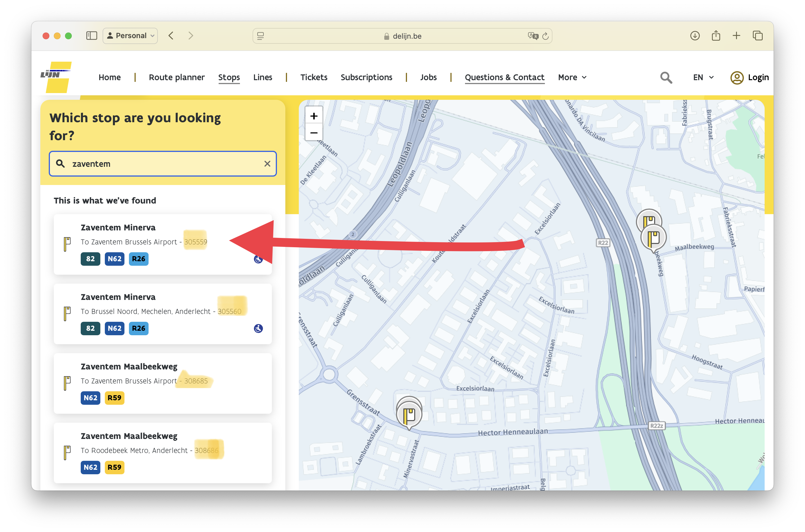Click R26 badge on stop 305559

tap(138, 259)
